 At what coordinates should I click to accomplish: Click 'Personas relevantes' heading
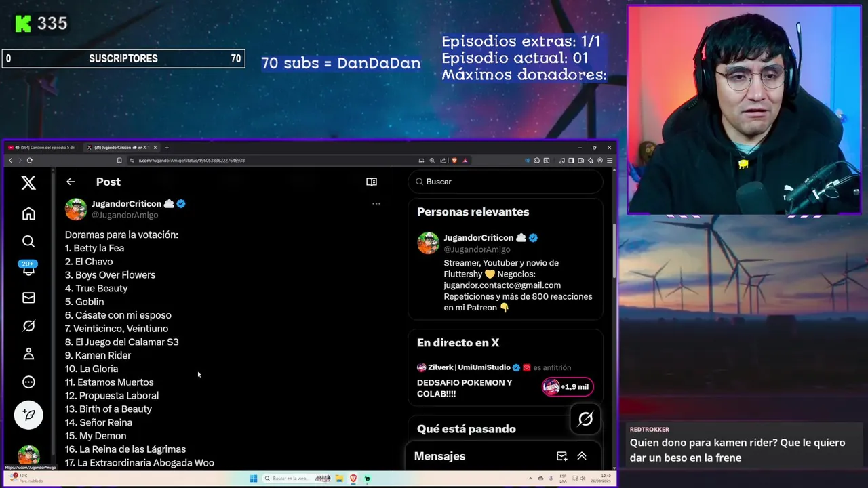click(473, 212)
